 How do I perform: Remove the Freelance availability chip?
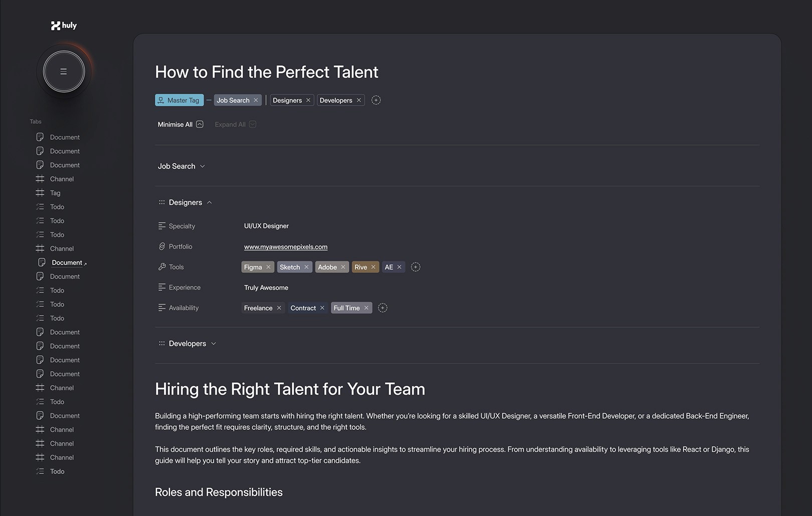(279, 308)
